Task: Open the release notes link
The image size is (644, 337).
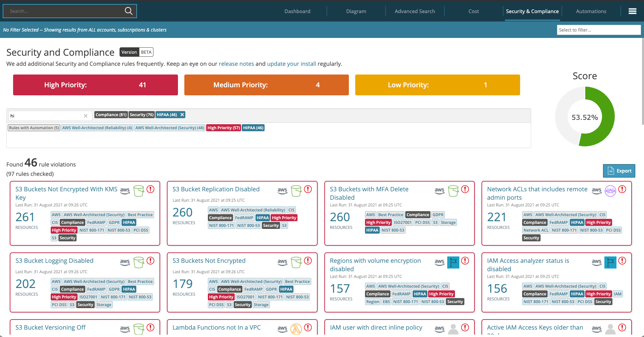Action: point(236,64)
